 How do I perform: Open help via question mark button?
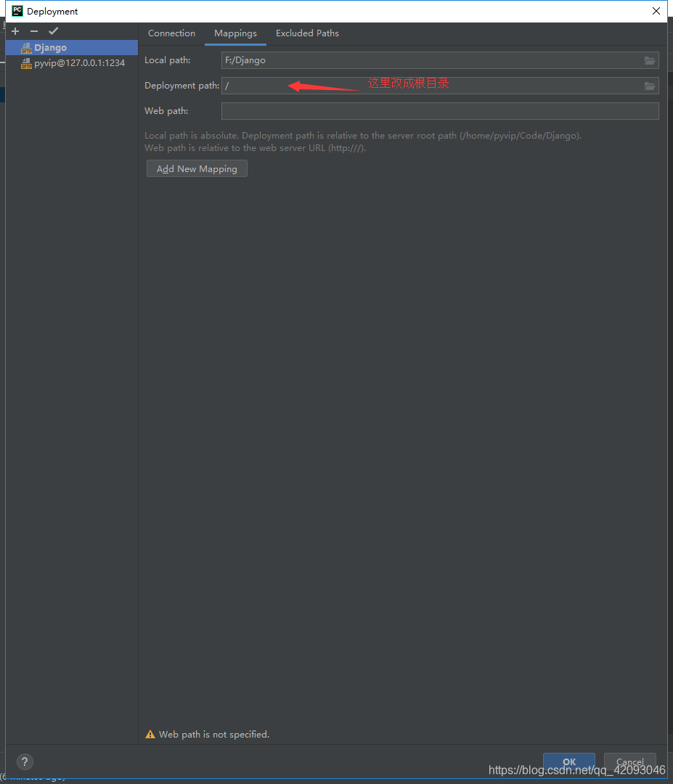25,761
